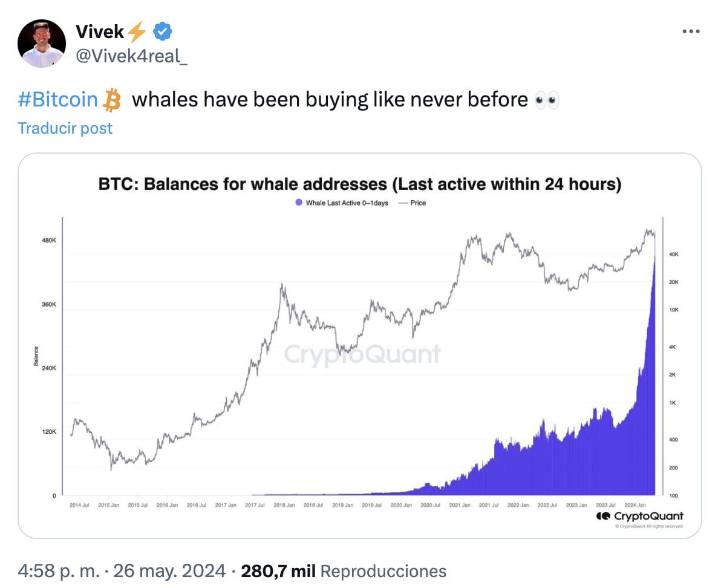Click Vivek's profile avatar photo

tap(42, 43)
